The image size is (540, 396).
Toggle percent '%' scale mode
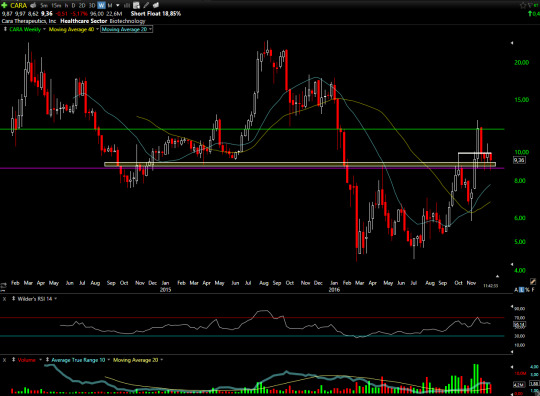coord(527,290)
